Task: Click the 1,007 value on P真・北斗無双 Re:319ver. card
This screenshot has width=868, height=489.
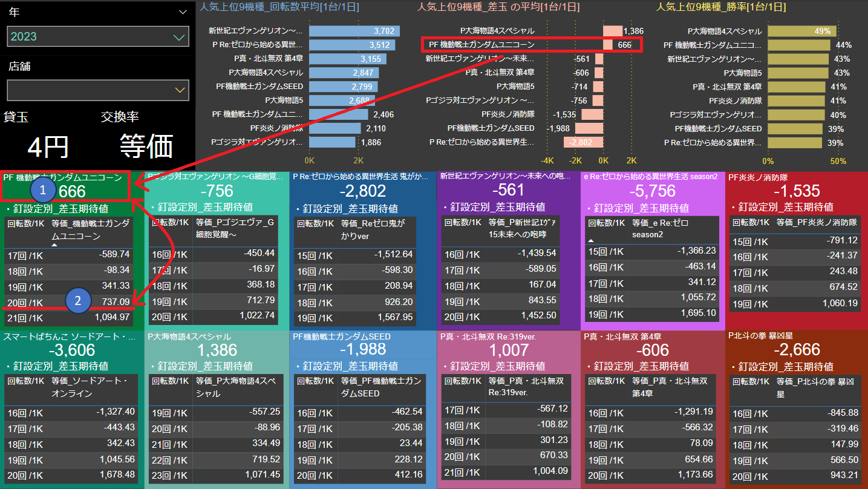Action: tap(508, 350)
